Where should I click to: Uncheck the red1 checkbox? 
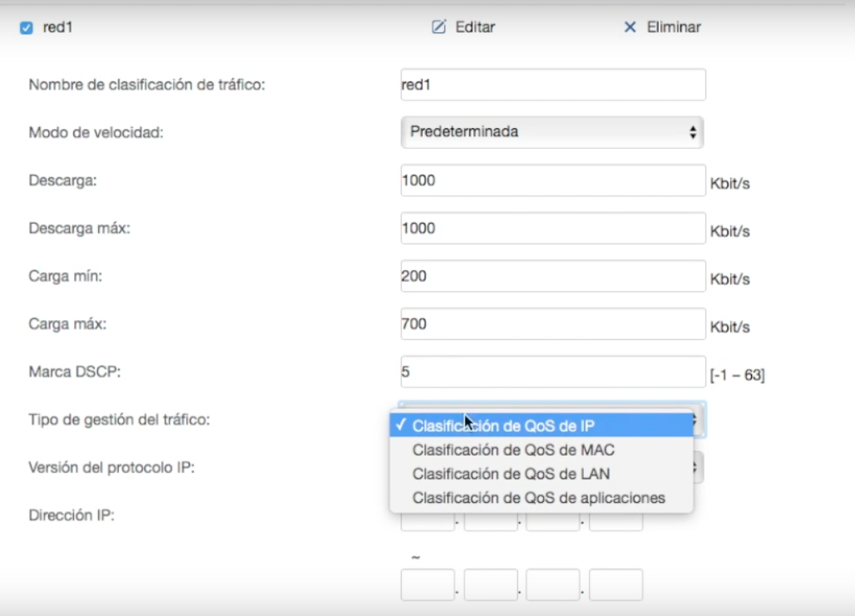(25, 28)
